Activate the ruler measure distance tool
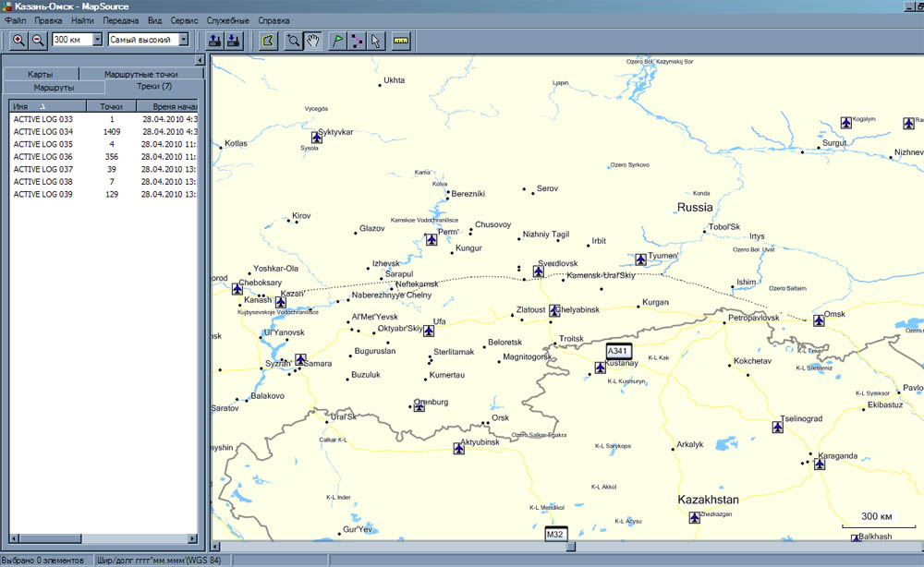 coord(401,40)
